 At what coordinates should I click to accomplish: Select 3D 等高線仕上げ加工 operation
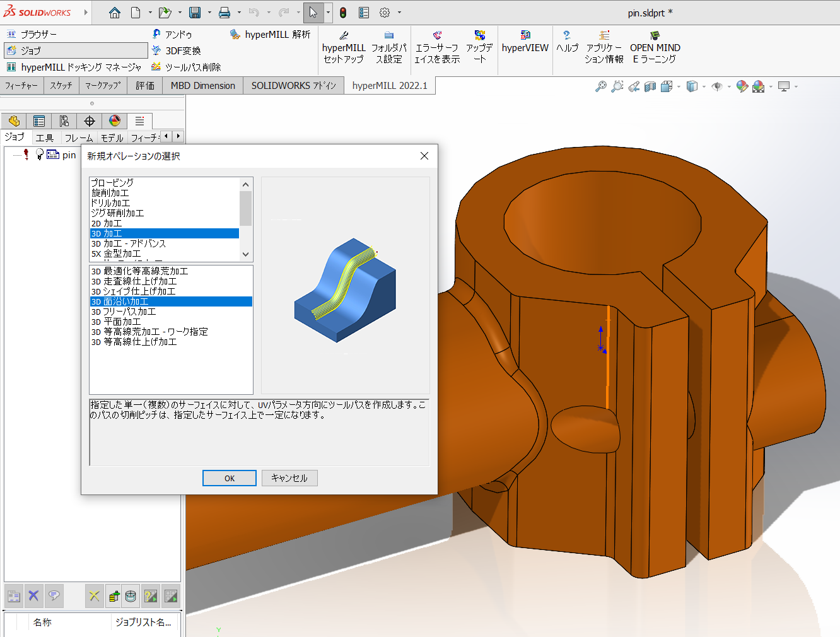(171, 342)
